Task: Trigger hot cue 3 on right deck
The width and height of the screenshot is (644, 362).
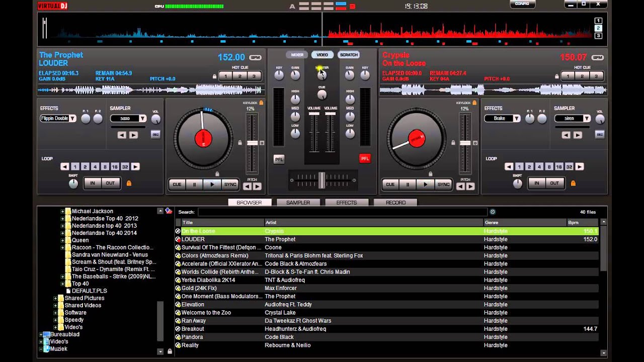Action: click(x=596, y=76)
